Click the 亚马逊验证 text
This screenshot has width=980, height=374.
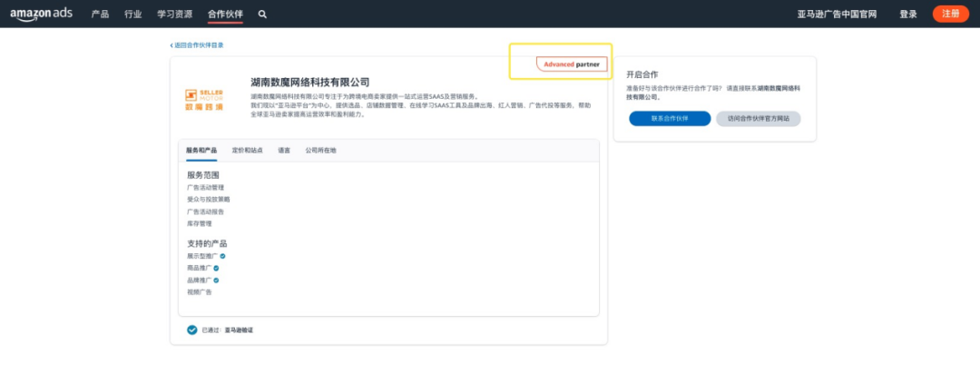[x=239, y=330]
